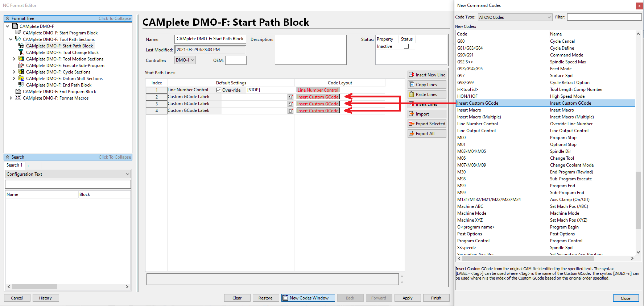Click the search results horizontal scrollbar
Viewport: 644px width, 306px height.
34,286
